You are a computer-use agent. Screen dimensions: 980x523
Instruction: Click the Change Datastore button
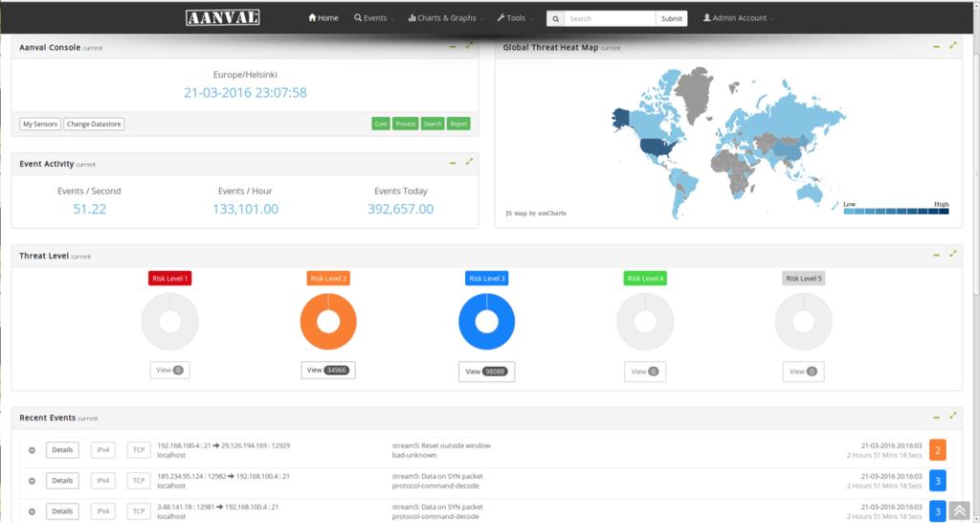tap(94, 124)
